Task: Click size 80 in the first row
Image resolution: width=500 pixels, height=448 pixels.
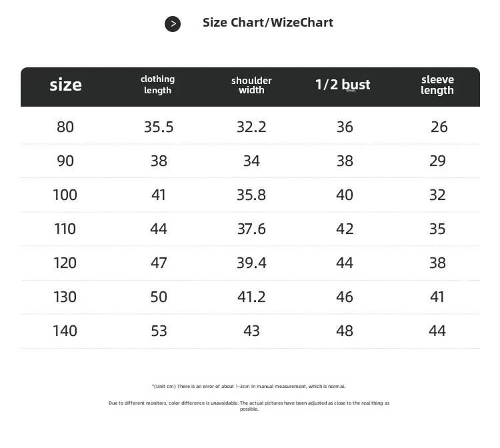Action: (65, 127)
